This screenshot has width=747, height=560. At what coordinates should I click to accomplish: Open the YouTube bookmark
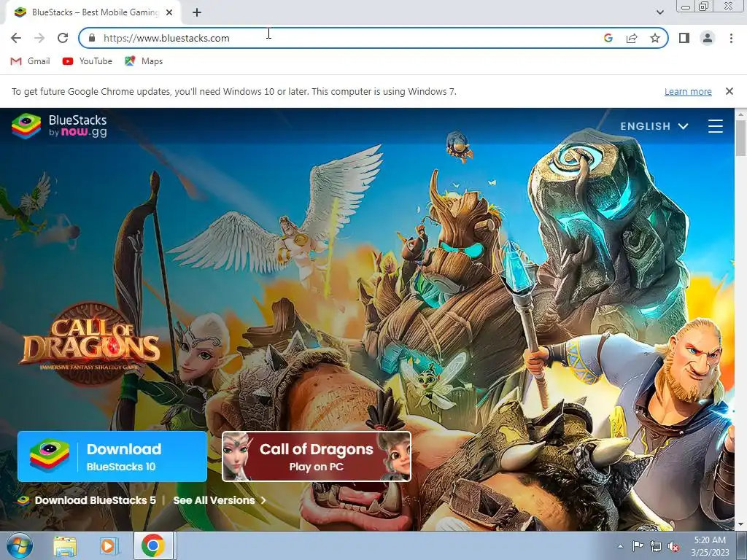pos(88,61)
